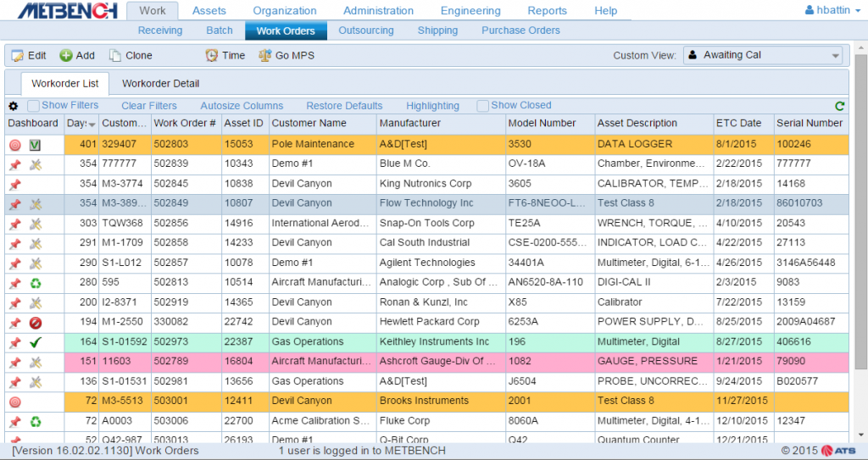Screen dimensions: 868x460
Task: Go to the Batch submenu
Action: coord(220,30)
